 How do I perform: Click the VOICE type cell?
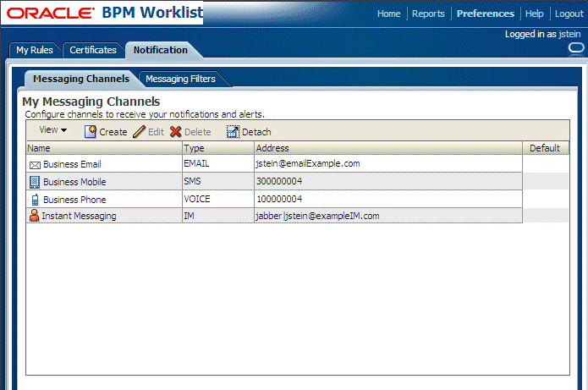[x=218, y=199]
